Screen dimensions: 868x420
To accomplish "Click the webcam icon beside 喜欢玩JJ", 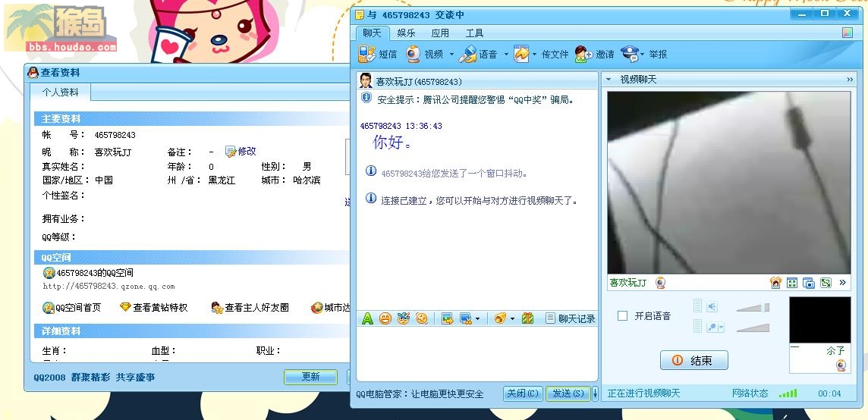I will pos(660,283).
